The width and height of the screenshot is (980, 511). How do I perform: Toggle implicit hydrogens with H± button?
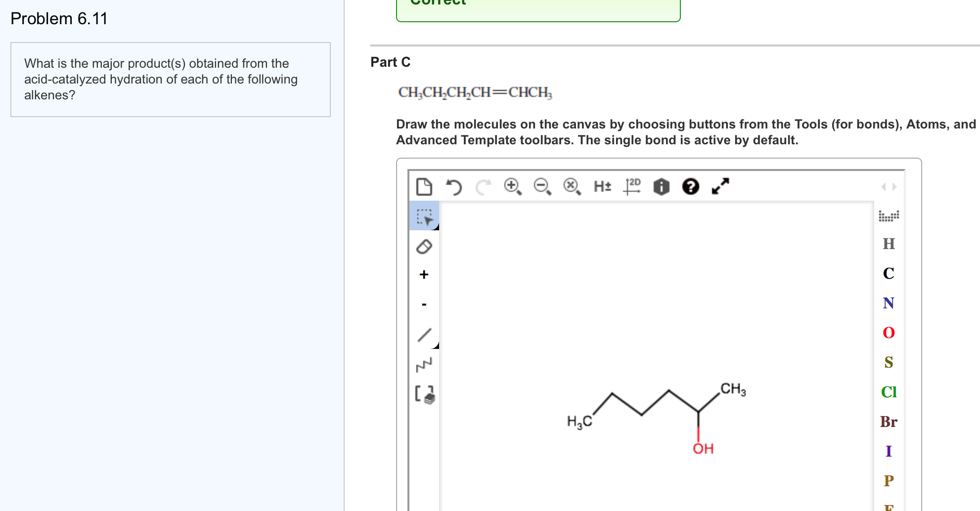602,187
